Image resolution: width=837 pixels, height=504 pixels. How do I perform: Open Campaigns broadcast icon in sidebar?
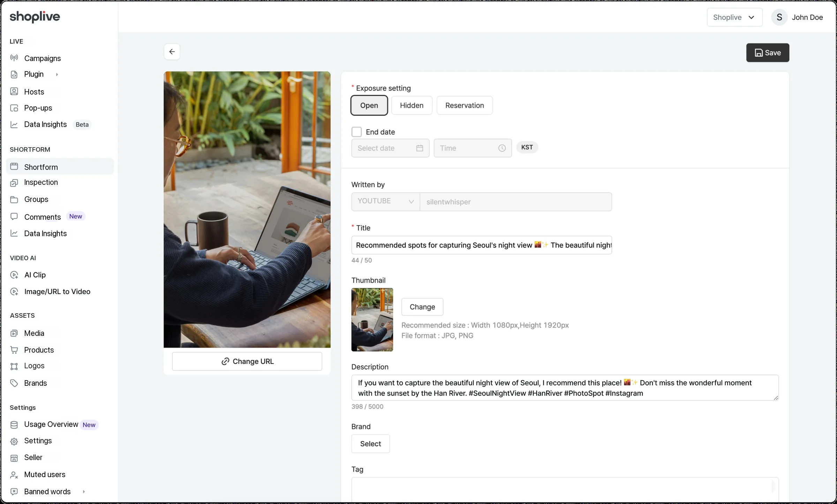[14, 58]
